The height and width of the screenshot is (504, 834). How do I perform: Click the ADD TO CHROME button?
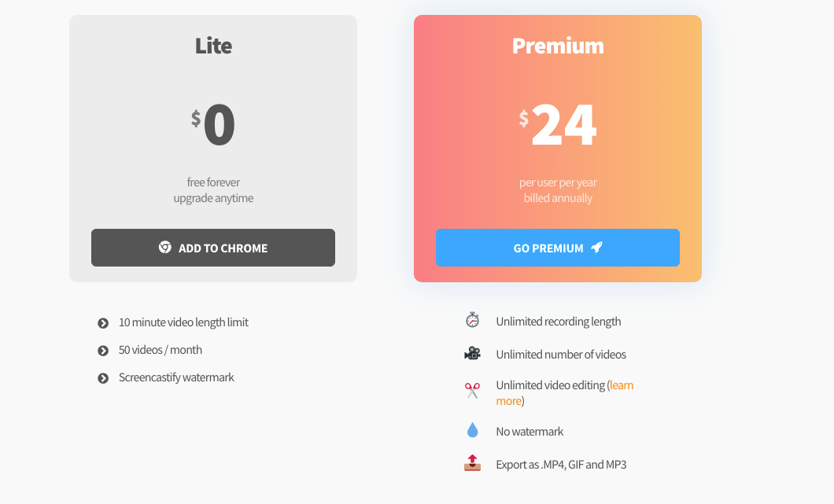pyautogui.click(x=212, y=248)
